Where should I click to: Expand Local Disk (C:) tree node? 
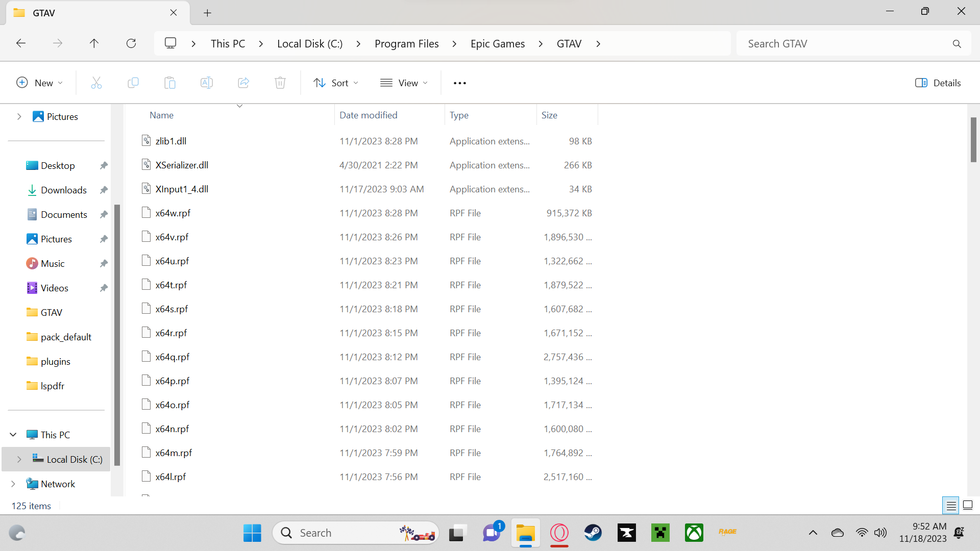(19, 459)
